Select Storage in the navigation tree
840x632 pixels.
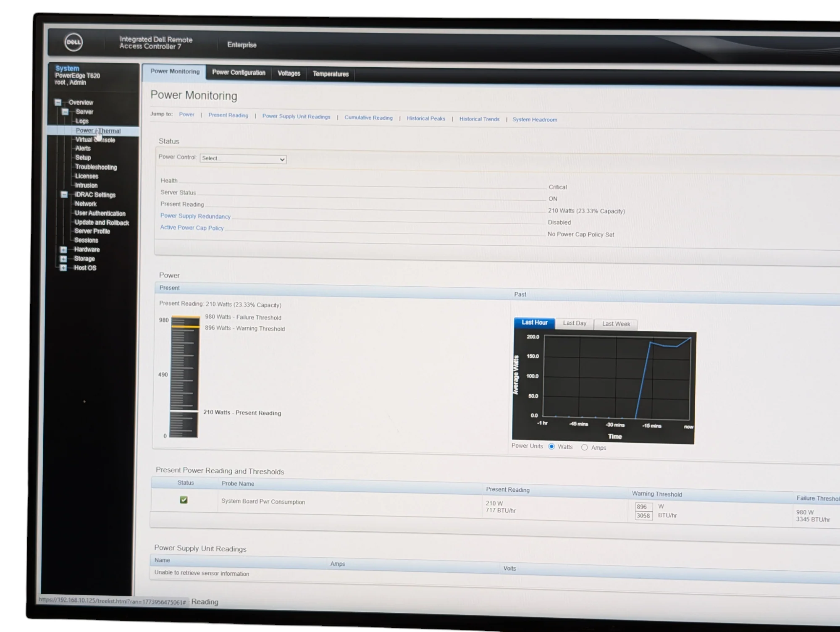click(x=84, y=259)
